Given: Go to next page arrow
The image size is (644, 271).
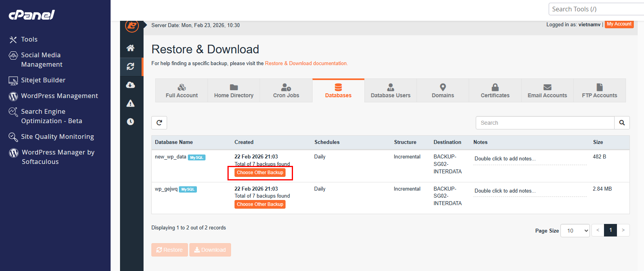Looking at the screenshot, I should (x=623, y=230).
